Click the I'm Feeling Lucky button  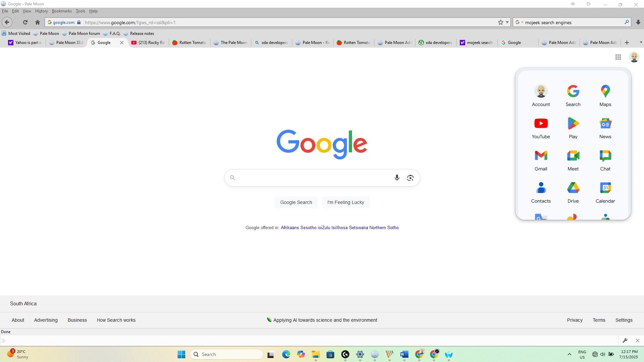pos(346,202)
